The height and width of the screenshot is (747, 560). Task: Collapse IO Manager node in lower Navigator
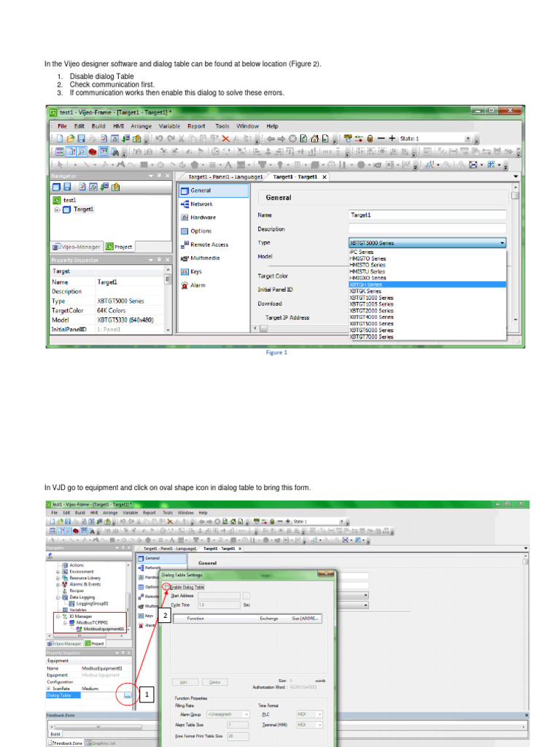coord(58,616)
